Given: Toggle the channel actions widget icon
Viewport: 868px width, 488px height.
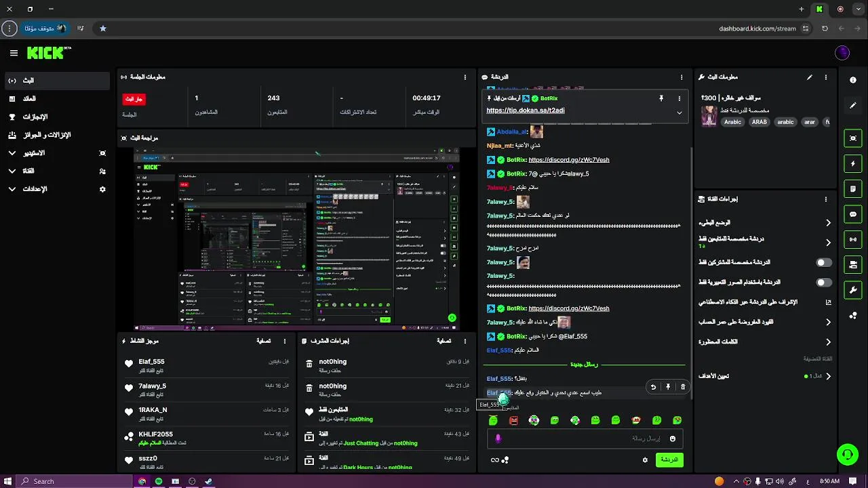Looking at the screenshot, I should pyautogui.click(x=853, y=264).
